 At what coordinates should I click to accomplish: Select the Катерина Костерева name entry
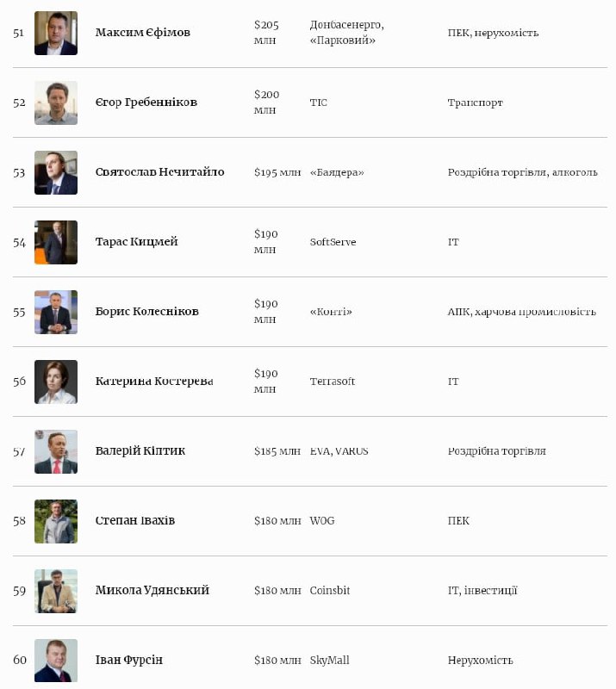point(154,381)
